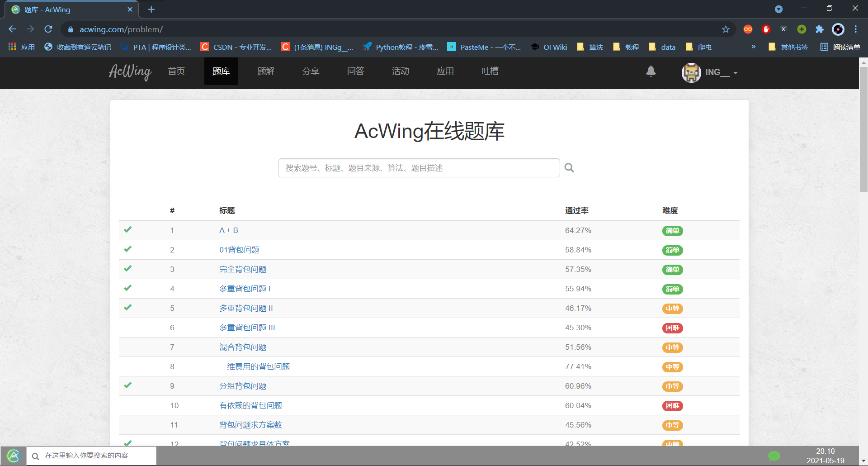
Task: Open problem 混合背包问题
Action: click(x=243, y=347)
